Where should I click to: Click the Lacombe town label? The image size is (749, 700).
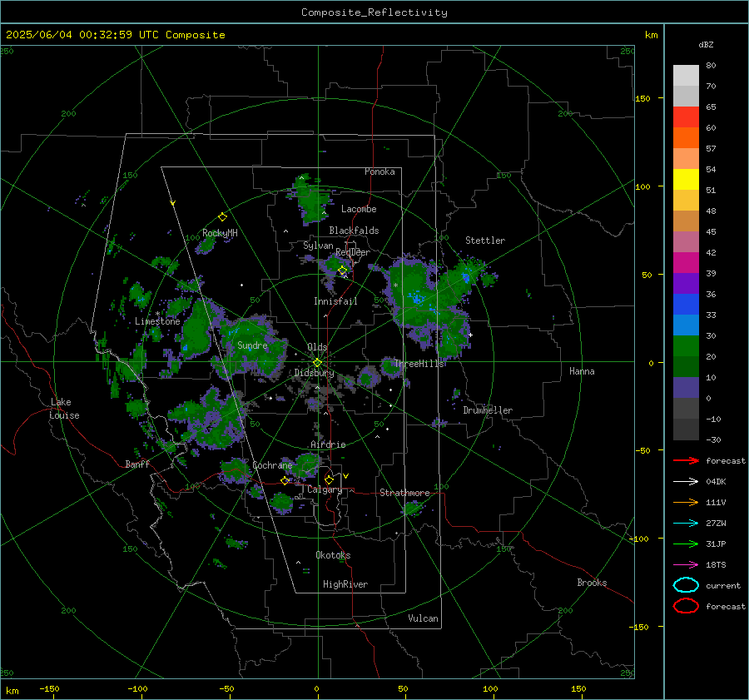tap(359, 209)
